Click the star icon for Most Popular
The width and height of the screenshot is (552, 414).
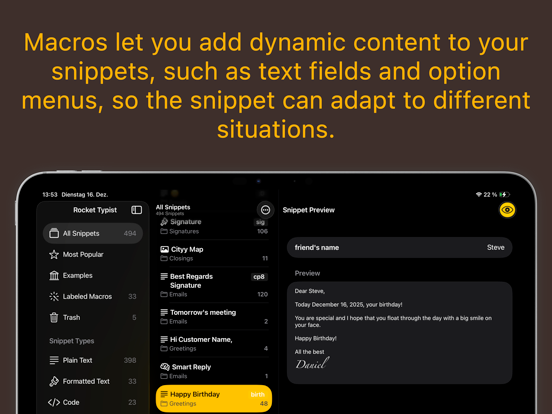coord(54,254)
